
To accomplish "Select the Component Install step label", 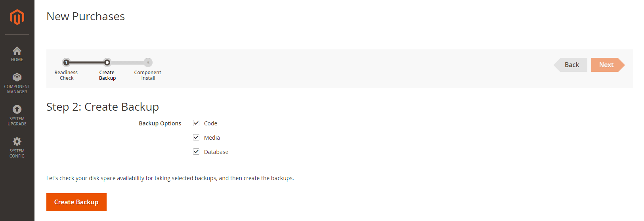I will [148, 75].
